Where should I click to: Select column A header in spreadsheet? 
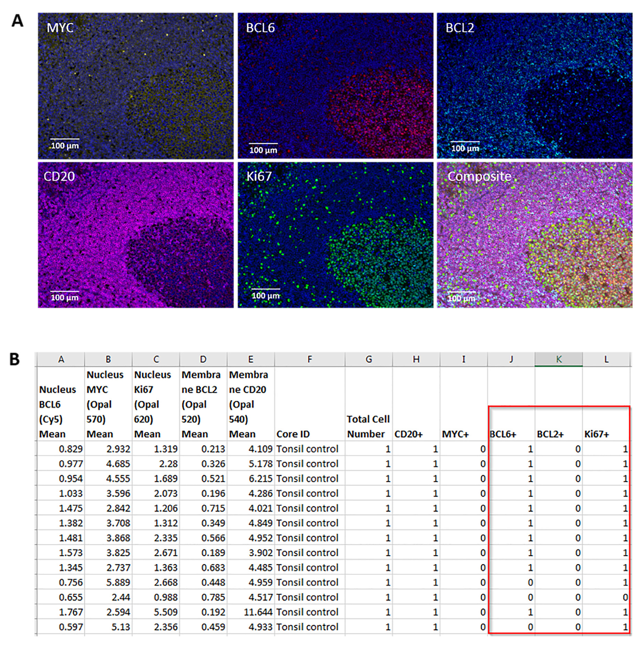click(61, 359)
